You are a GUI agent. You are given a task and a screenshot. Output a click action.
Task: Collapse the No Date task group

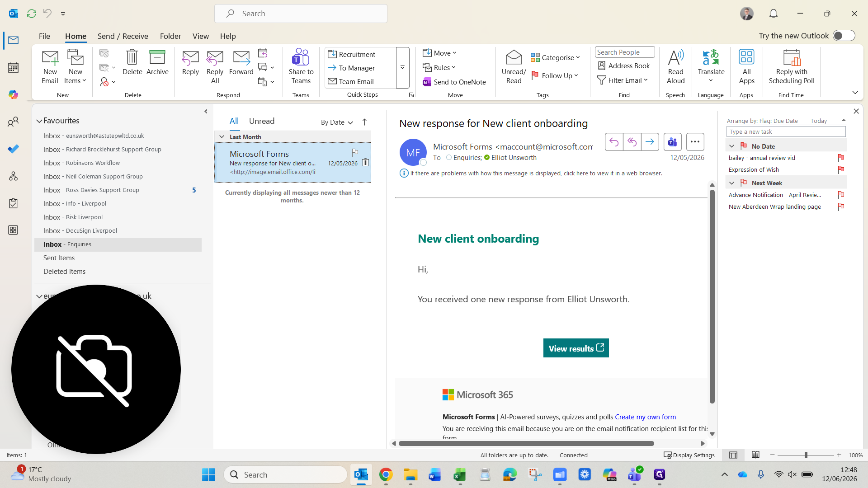point(731,146)
